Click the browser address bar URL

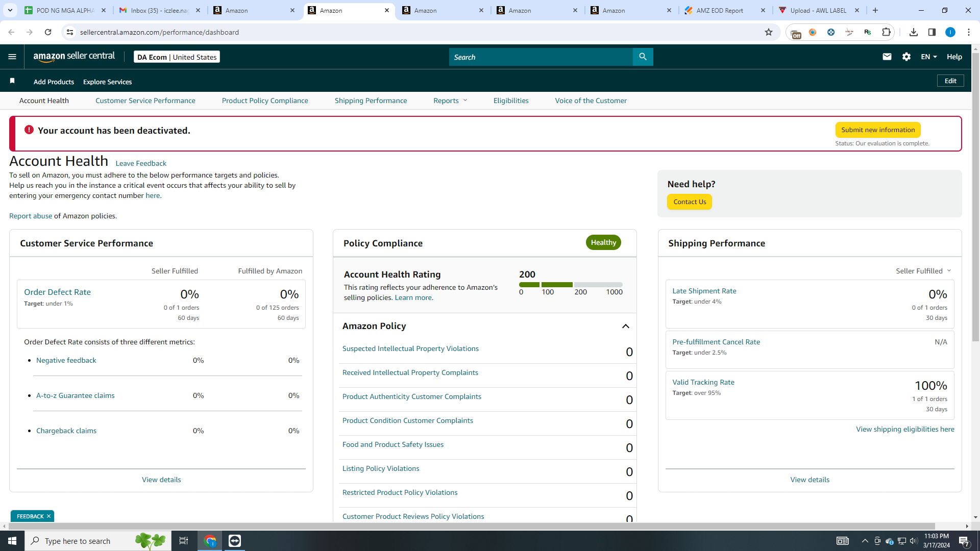pos(159,32)
